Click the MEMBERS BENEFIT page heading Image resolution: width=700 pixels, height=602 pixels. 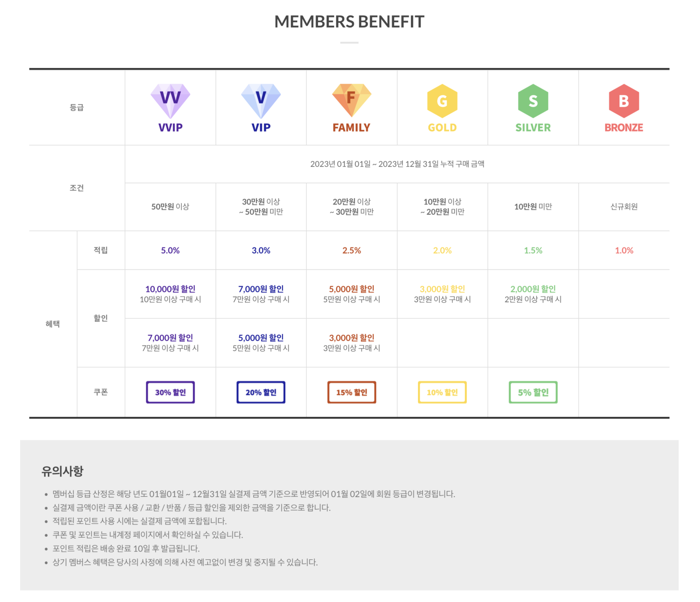tap(350, 22)
